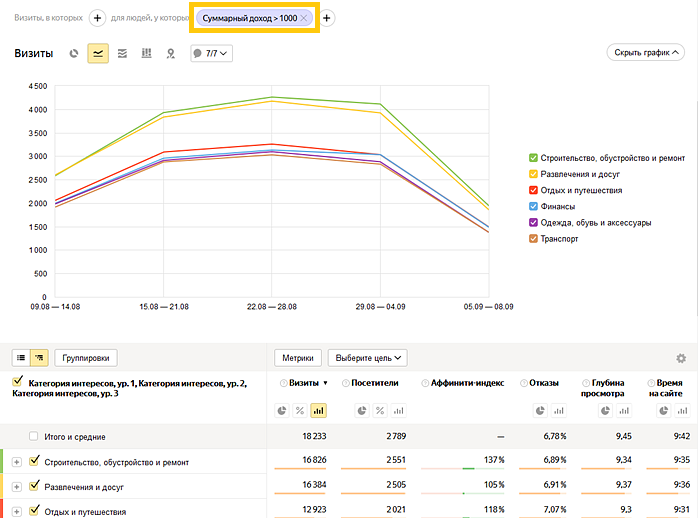Check the 'Итого и средние' checkbox
698x518 pixels.
[x=35, y=437]
